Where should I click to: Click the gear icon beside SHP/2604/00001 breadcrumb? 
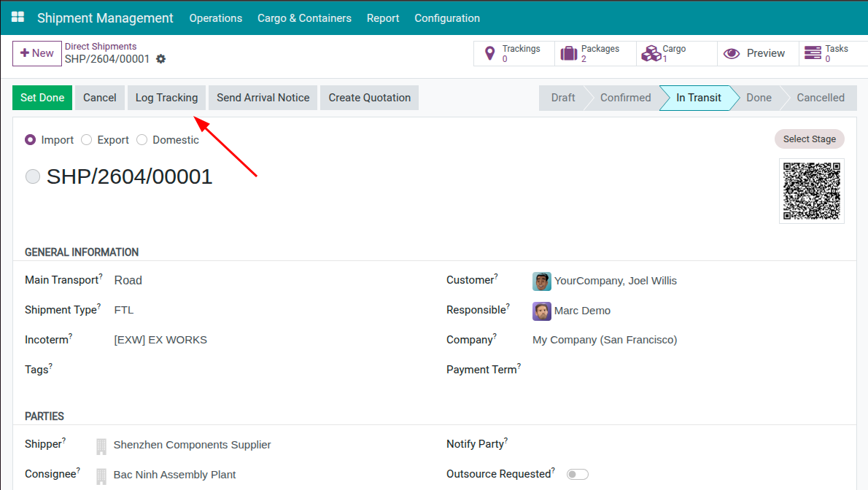pos(161,59)
